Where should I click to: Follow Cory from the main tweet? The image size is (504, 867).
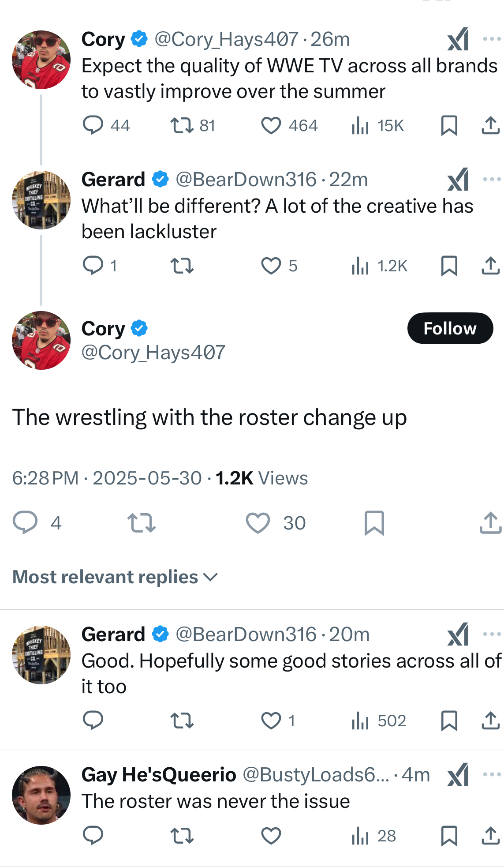(450, 328)
